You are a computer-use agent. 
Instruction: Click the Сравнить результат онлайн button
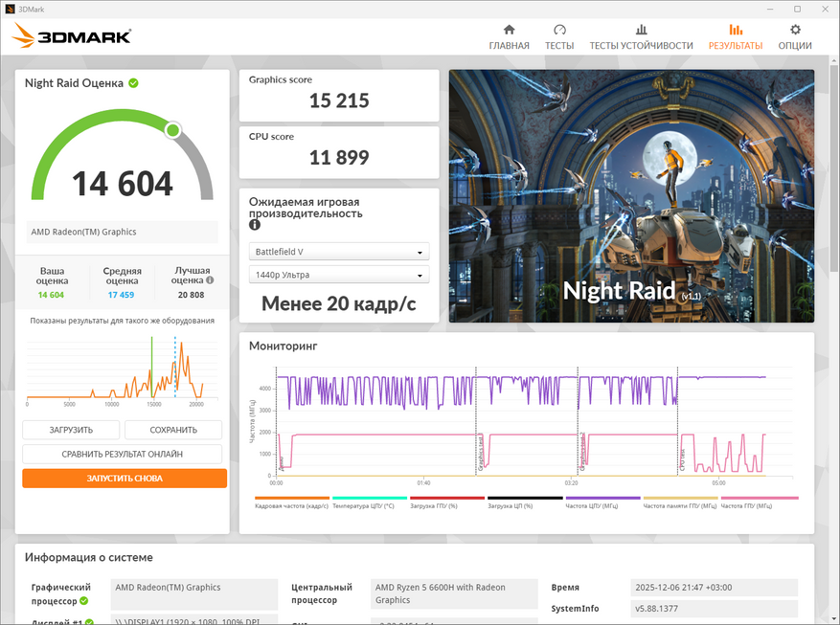122,454
